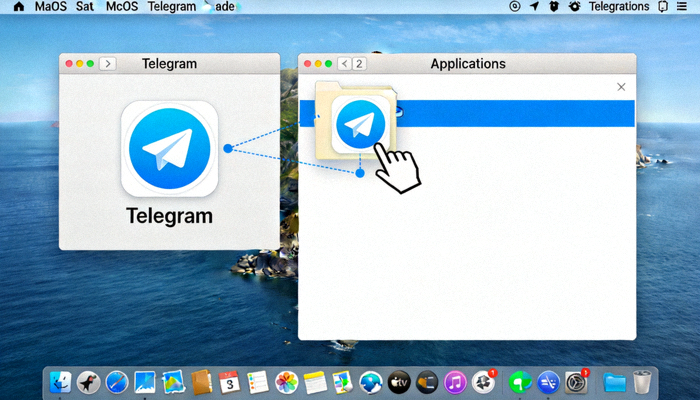Launch the Apple TV app from dock
The image size is (700, 400).
click(399, 383)
